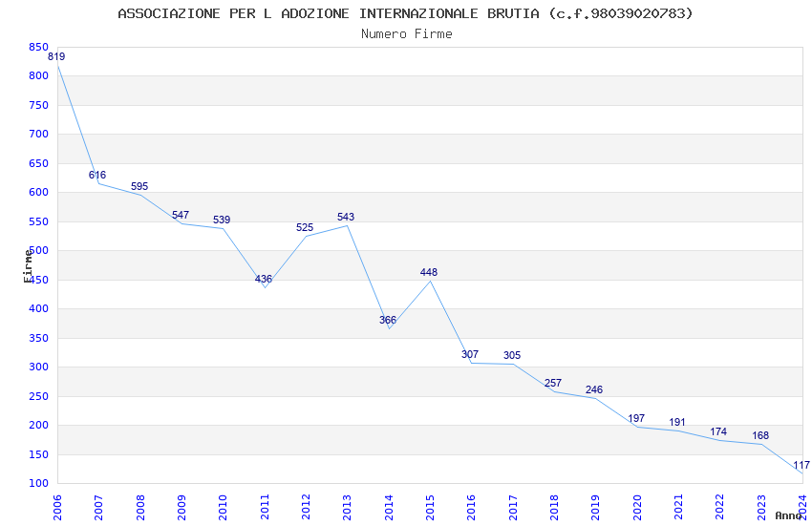Click the y-axis title Firme
812x525 pixels.
click(28, 266)
